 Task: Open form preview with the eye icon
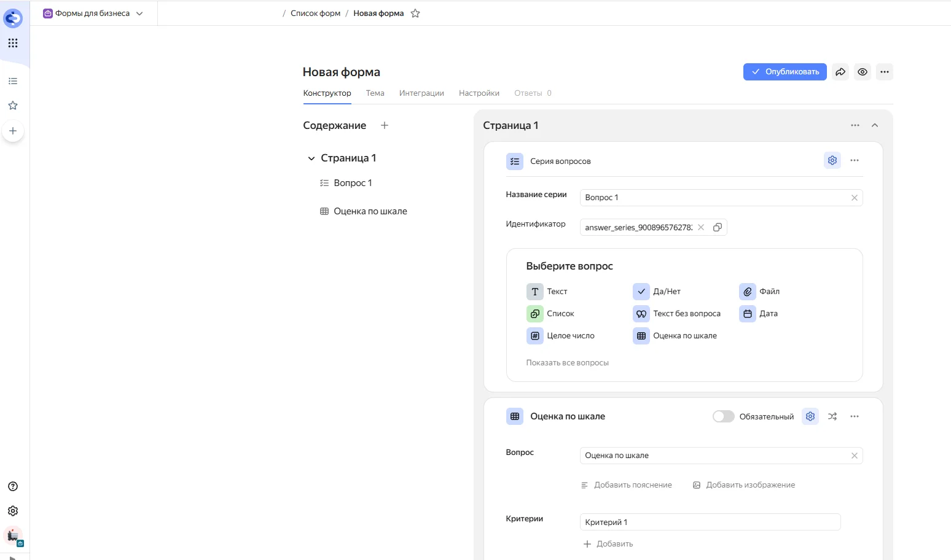pos(863,72)
